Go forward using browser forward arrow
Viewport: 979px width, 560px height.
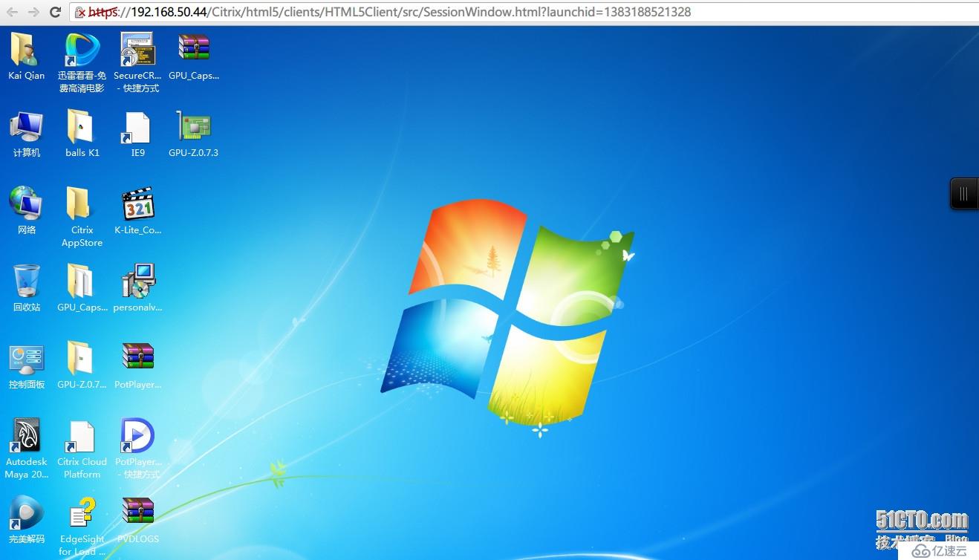click(x=33, y=12)
